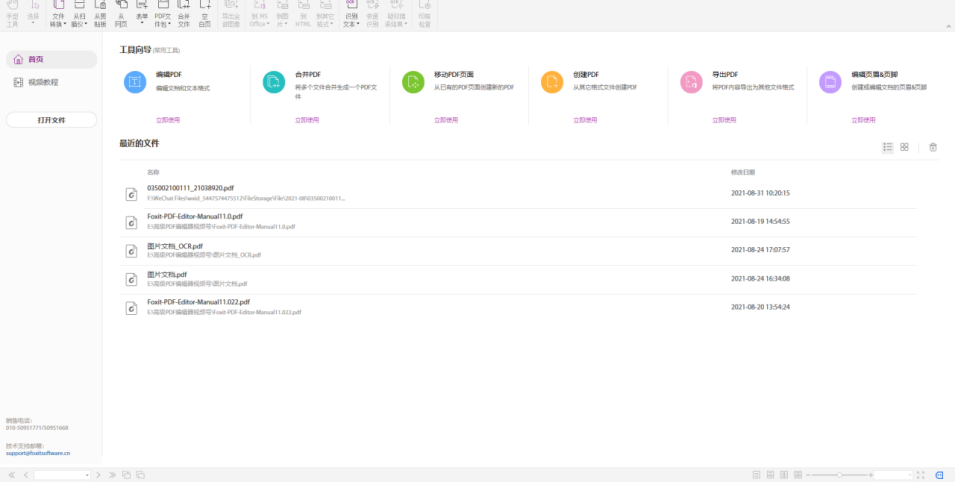
Task: Click the Move PDF Pages (移动PDF页面) green icon
Action: [413, 82]
